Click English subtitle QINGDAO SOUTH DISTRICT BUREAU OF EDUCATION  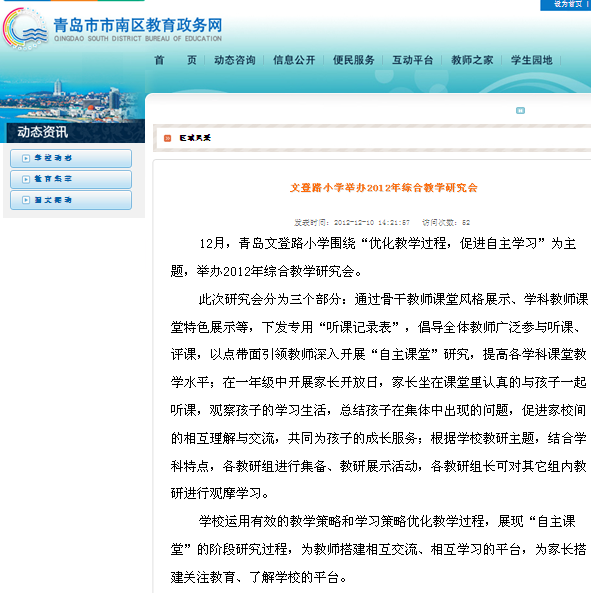click(138, 39)
